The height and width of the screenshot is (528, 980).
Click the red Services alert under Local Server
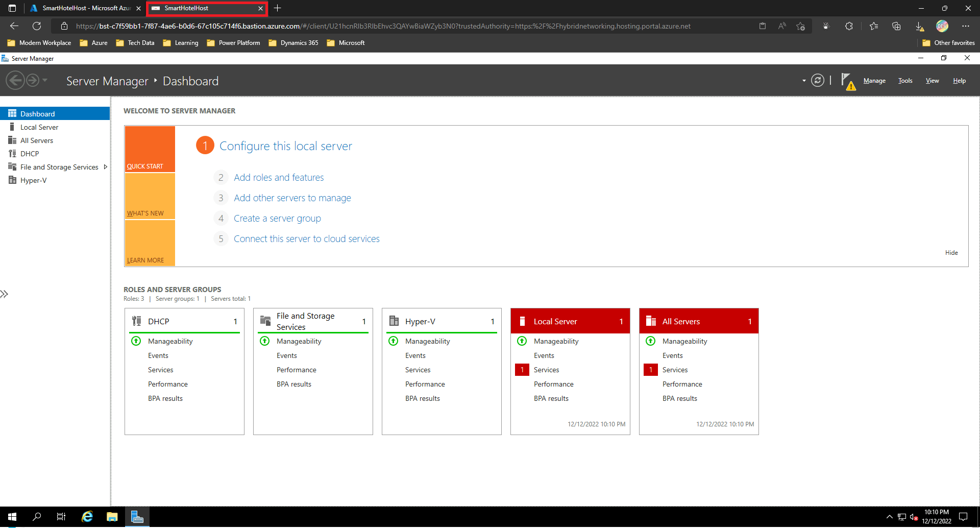[x=522, y=370]
